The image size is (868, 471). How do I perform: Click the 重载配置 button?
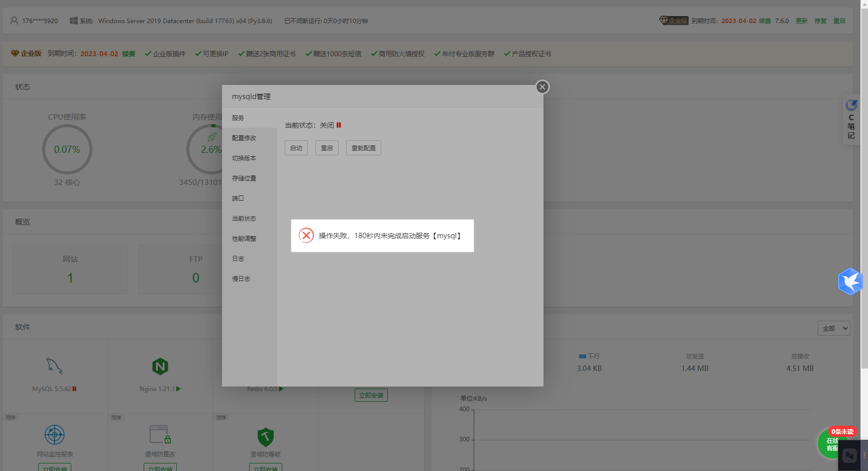tap(364, 148)
